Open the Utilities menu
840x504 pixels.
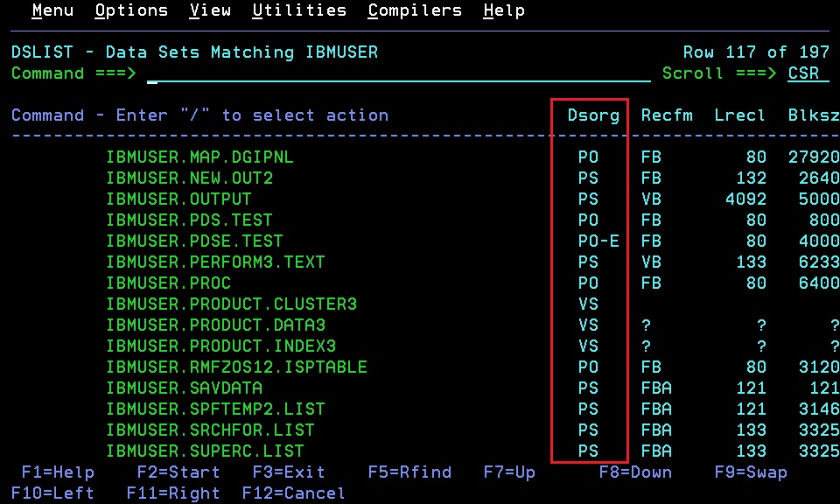coord(299,10)
